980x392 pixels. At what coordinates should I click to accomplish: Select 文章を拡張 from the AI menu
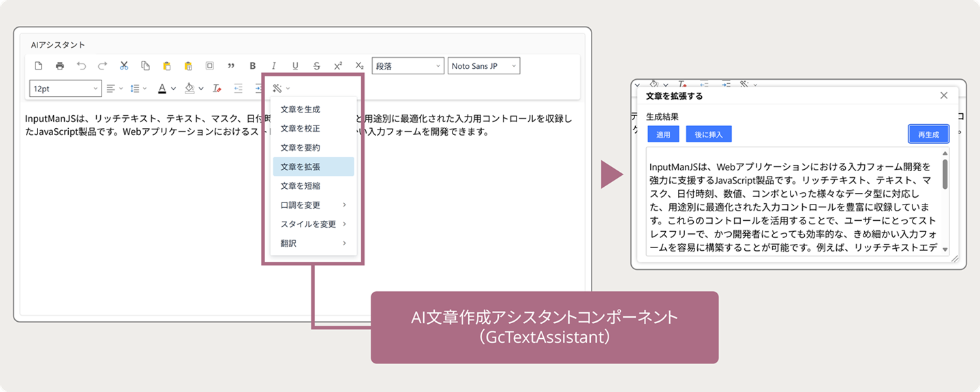[x=313, y=166]
